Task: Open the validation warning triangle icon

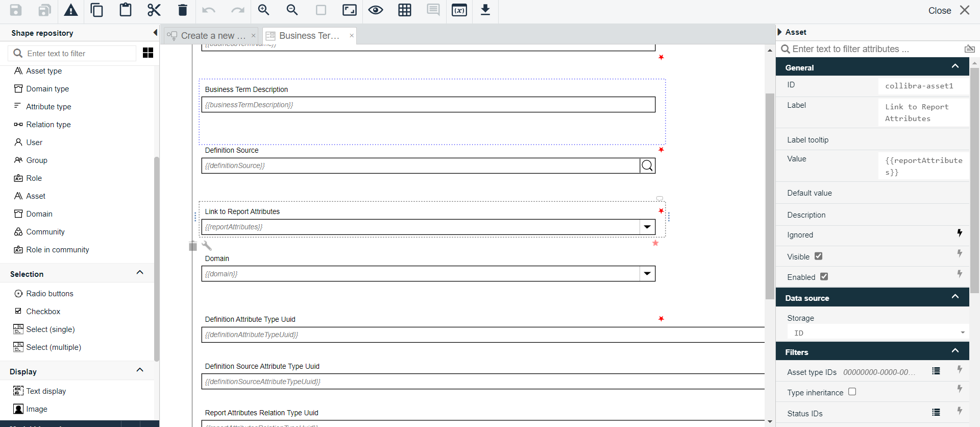Action: pyautogui.click(x=71, y=10)
